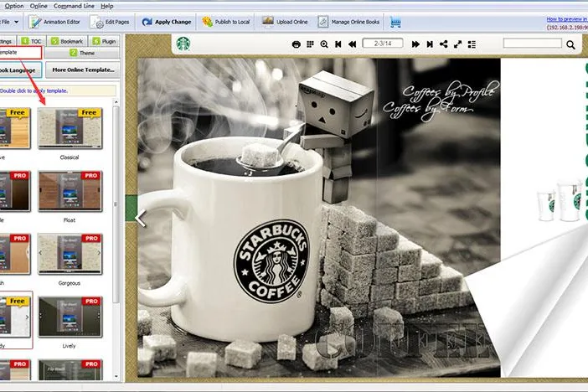
Task: Select the Classical template thumbnail
Action: click(70, 128)
